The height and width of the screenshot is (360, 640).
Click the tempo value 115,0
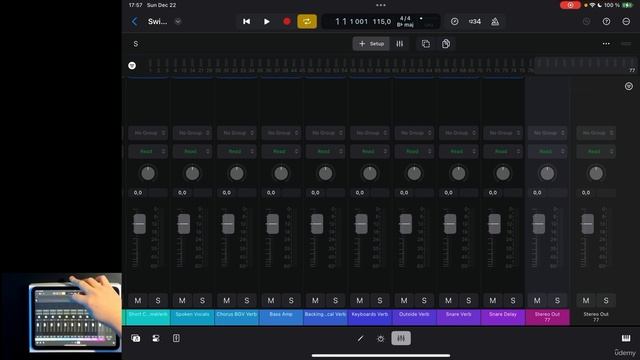pos(382,22)
